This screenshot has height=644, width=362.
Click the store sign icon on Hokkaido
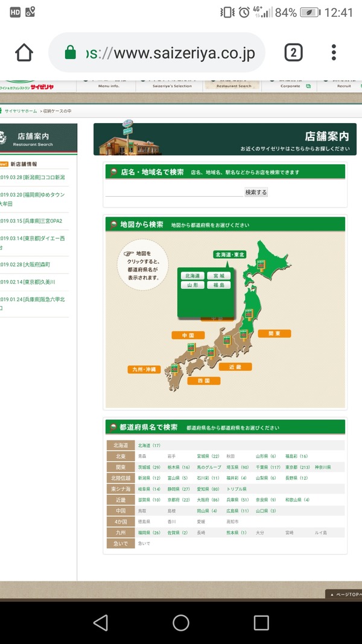point(261,264)
